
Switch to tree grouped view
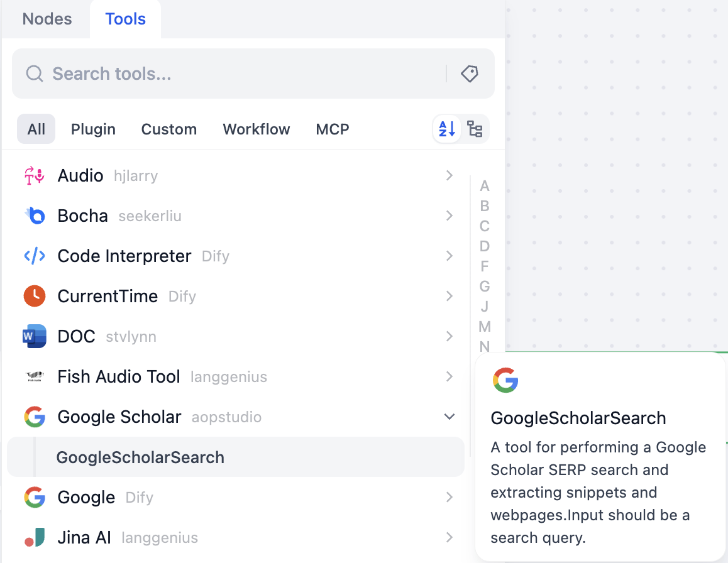475,129
